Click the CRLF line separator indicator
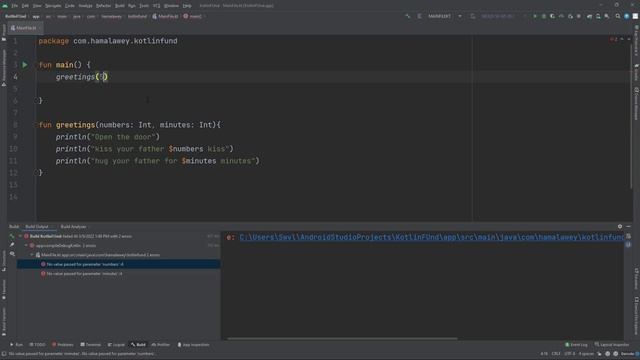 [x=556, y=354]
